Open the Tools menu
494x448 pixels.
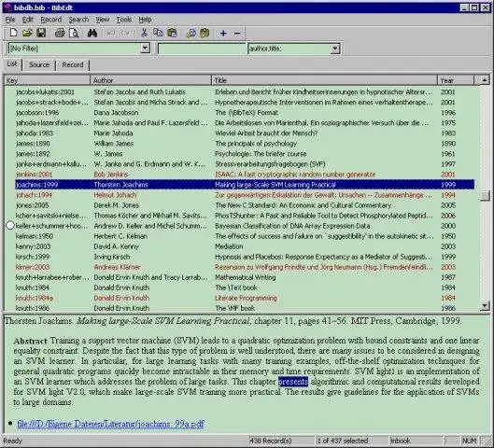pyautogui.click(x=124, y=20)
